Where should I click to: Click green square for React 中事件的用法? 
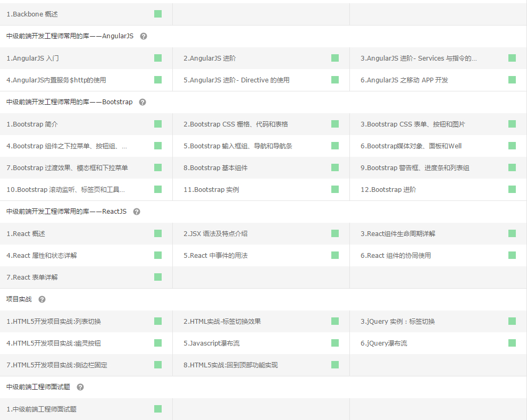click(335, 255)
